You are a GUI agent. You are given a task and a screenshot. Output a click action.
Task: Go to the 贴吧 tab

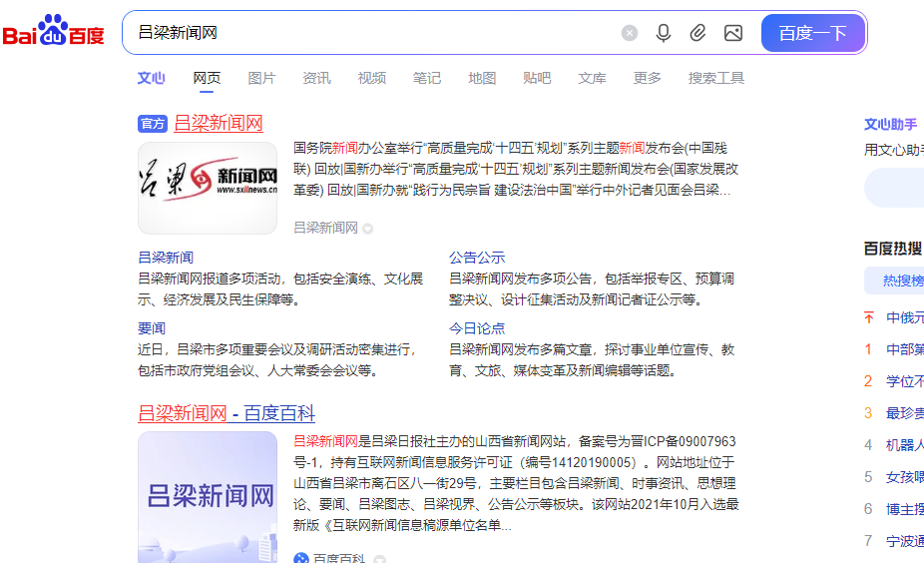pos(537,78)
